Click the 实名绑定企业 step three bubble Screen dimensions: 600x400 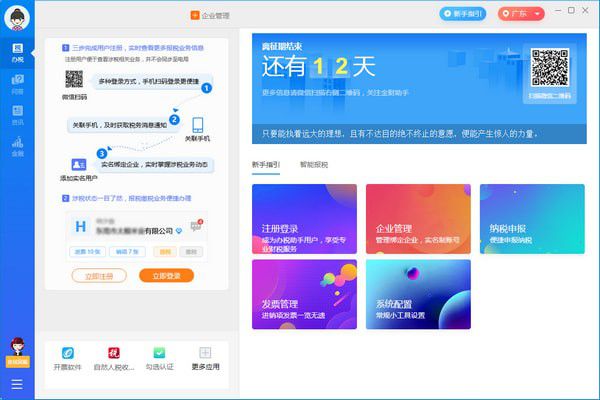point(154,165)
